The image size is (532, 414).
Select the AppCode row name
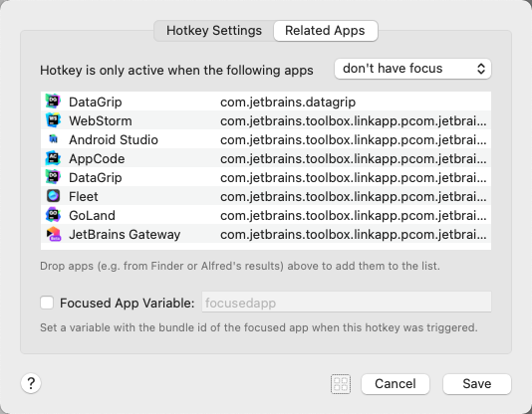coord(97,159)
